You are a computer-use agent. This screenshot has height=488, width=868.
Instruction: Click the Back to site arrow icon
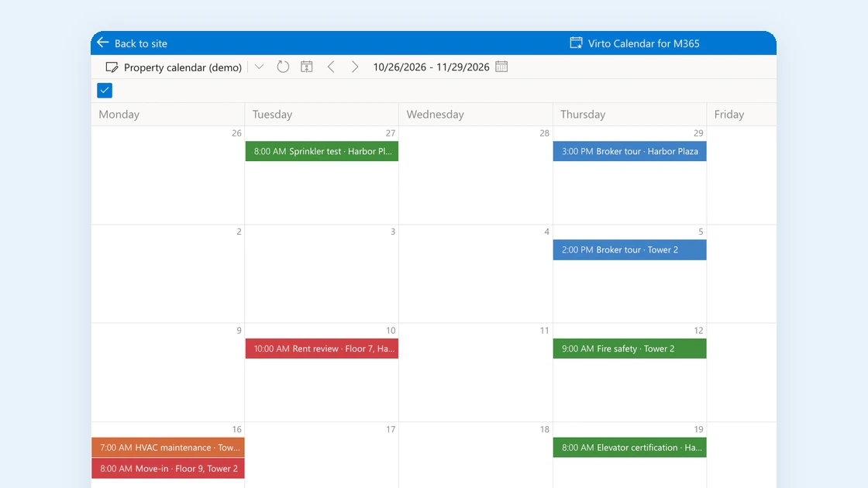(x=103, y=43)
